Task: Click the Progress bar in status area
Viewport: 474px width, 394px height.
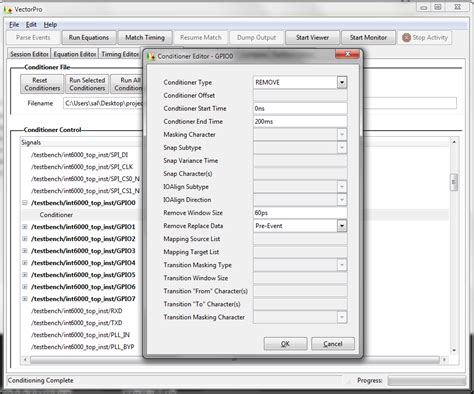Action: (427, 381)
